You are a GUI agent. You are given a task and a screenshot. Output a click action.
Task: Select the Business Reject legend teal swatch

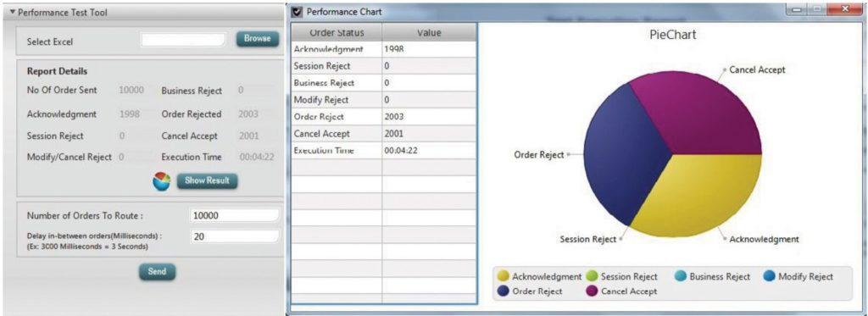(681, 276)
